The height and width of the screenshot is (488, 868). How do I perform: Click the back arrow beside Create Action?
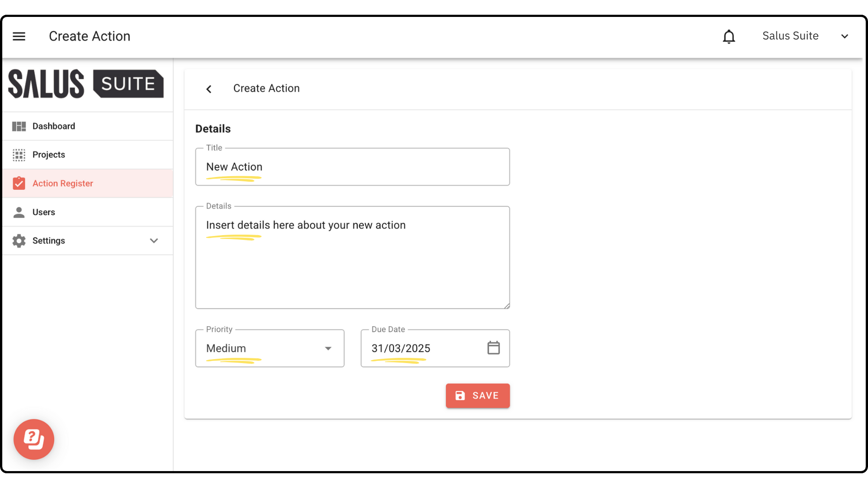click(x=209, y=89)
